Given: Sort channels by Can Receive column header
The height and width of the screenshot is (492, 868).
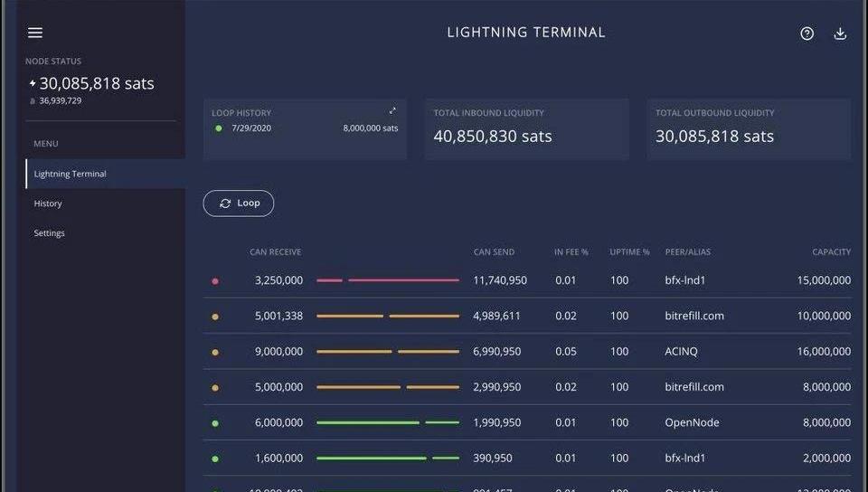Looking at the screenshot, I should pos(275,252).
